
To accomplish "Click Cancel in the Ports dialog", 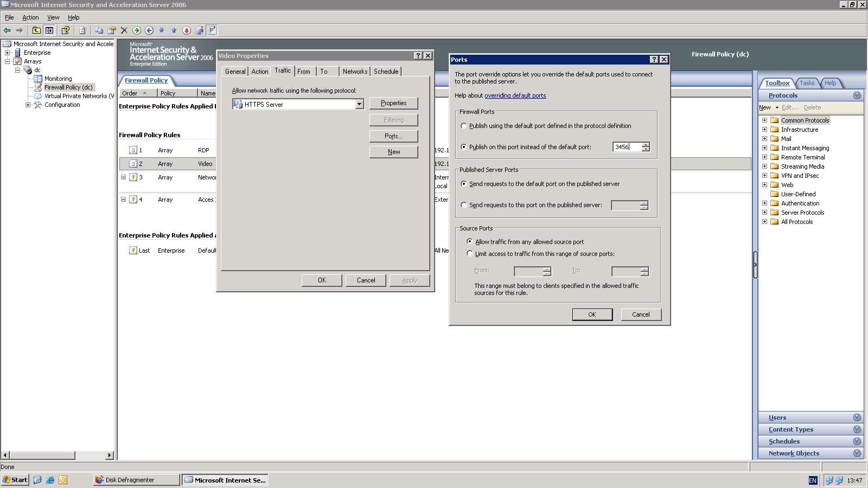I will [641, 314].
